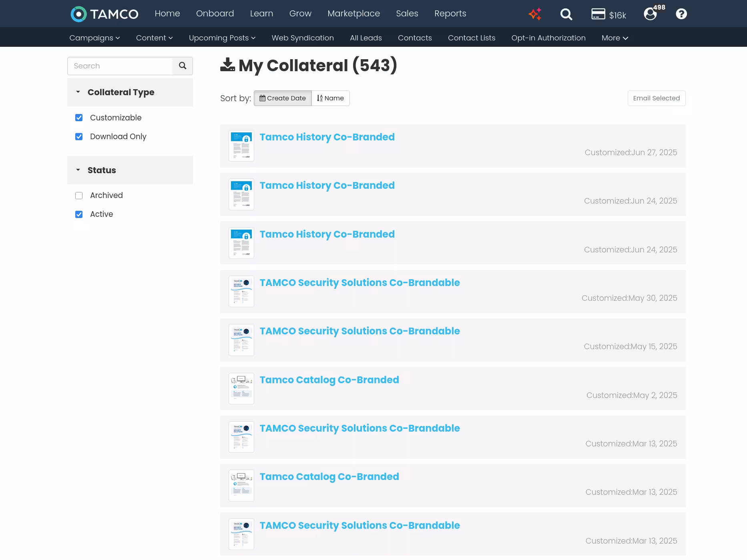Open the Campaigns dropdown menu

(94, 38)
